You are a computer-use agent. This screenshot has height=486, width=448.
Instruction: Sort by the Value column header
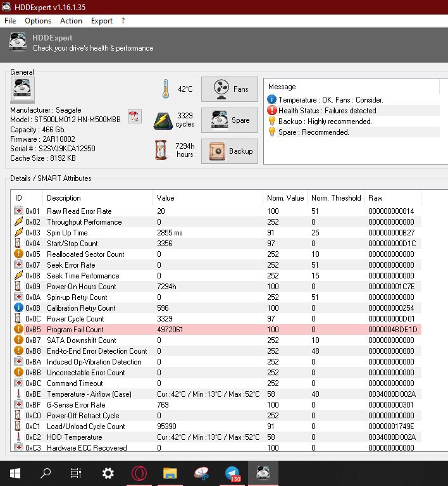[208, 197]
